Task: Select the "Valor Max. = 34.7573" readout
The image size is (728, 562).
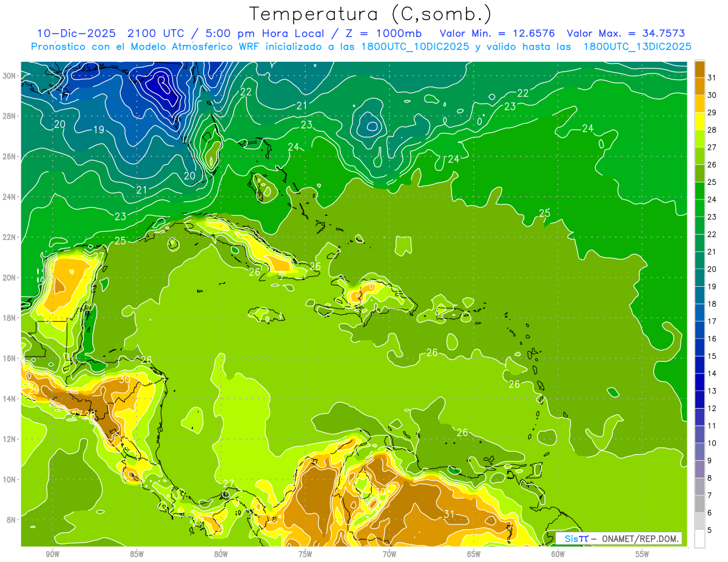Action: [x=625, y=33]
